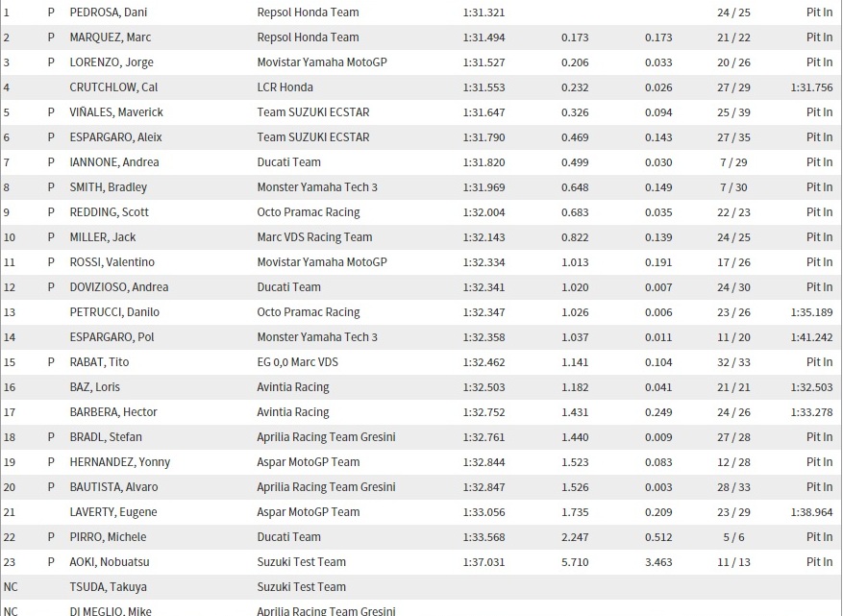Screen dimensions: 843x616
Task: Select CRUTCHLOW, Cal last lap 1:31.756
Action: (811, 87)
